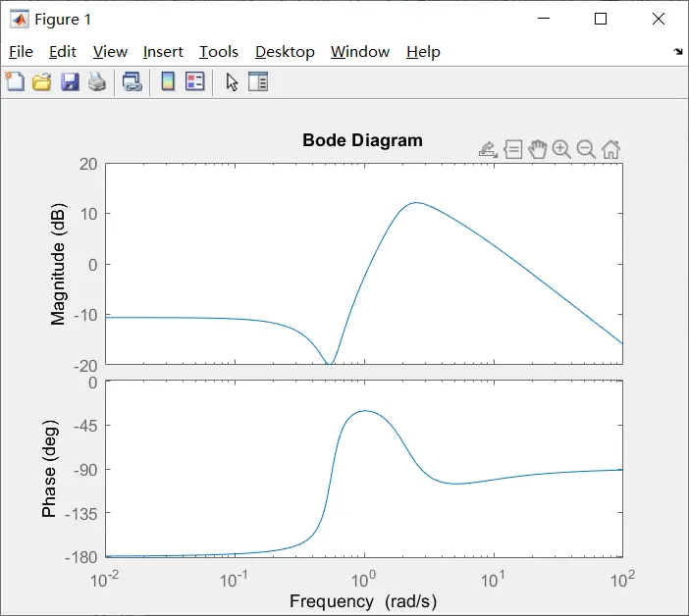
Task: Open the Help menu
Action: pyautogui.click(x=423, y=52)
